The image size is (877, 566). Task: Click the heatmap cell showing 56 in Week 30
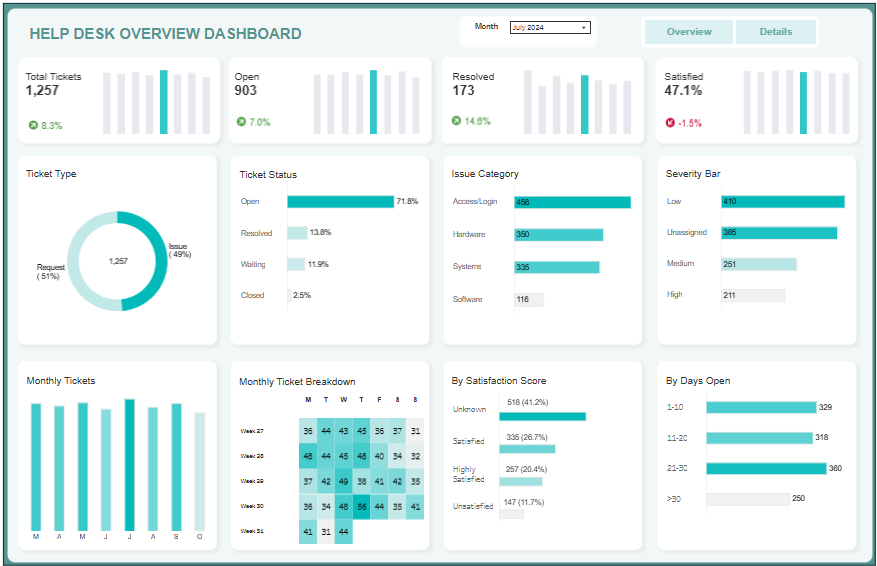pos(361,507)
